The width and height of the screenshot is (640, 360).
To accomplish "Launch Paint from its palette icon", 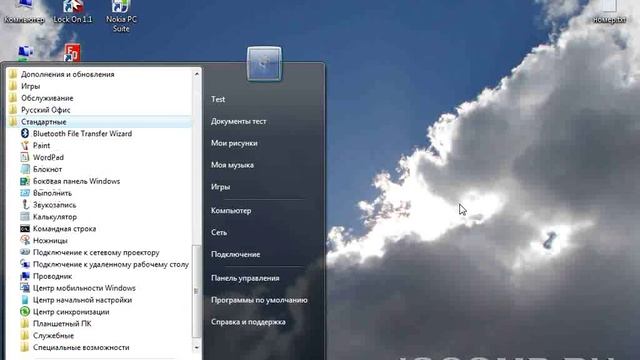I will tap(25, 145).
